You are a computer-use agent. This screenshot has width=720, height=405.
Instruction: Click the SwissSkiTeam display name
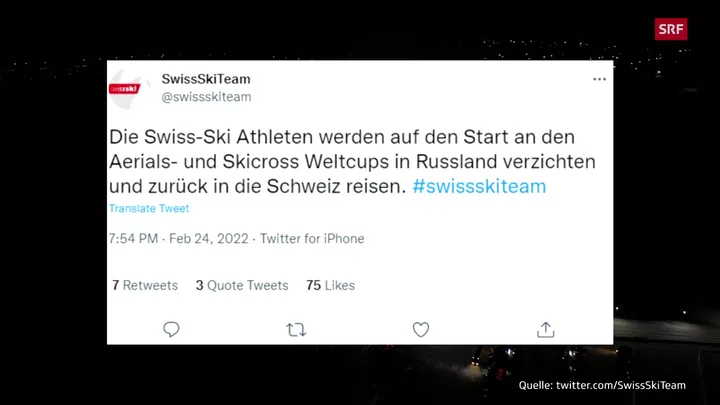tap(206, 79)
